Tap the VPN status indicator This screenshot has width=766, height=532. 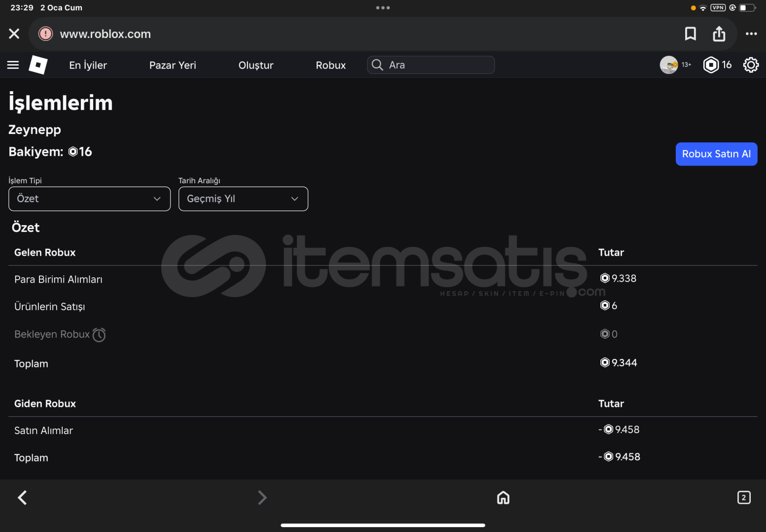pyautogui.click(x=718, y=7)
